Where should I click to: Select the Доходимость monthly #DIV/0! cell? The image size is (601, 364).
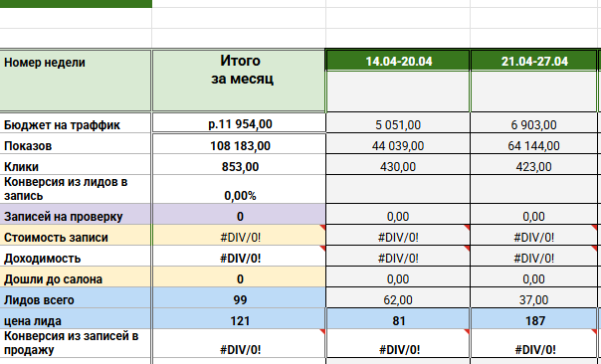point(239,258)
